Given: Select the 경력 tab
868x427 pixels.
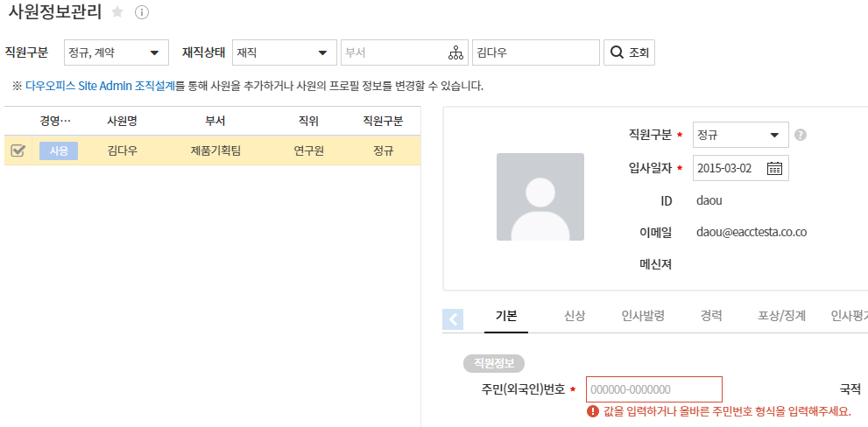Looking at the screenshot, I should [x=711, y=316].
